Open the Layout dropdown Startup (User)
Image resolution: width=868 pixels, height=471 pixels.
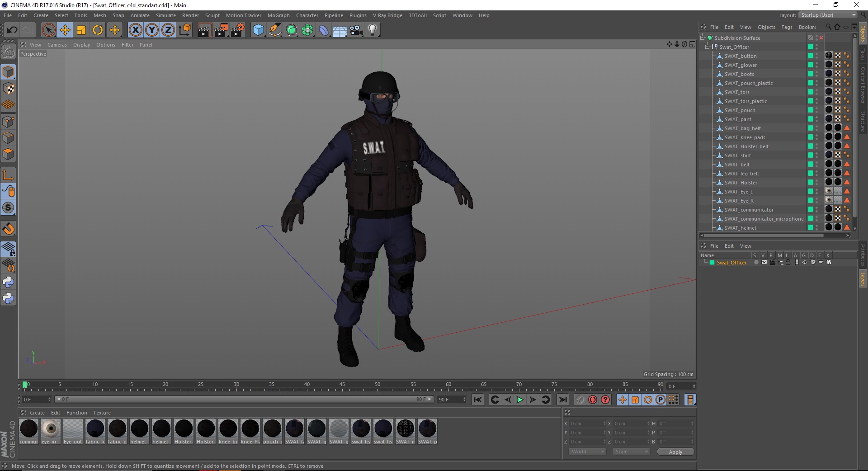pos(828,15)
